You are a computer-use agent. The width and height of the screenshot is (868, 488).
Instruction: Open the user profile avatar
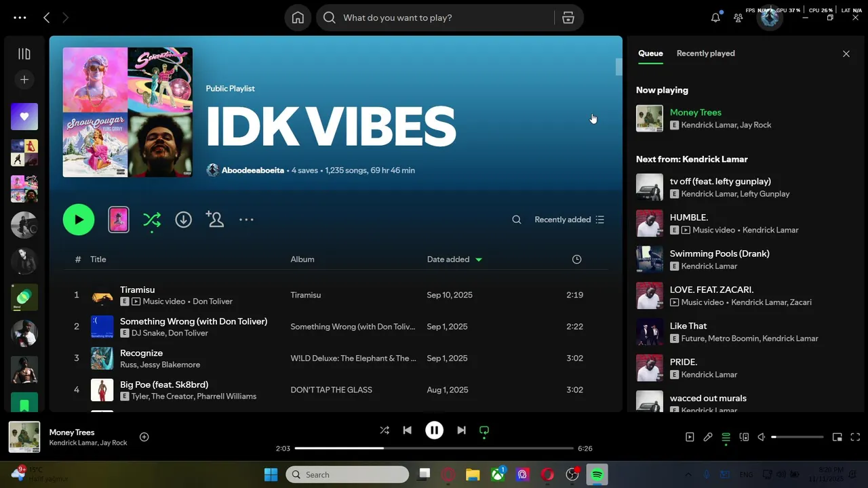point(769,18)
